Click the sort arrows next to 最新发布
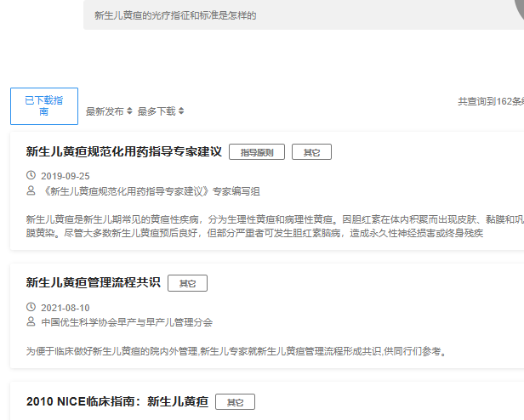 (x=129, y=111)
